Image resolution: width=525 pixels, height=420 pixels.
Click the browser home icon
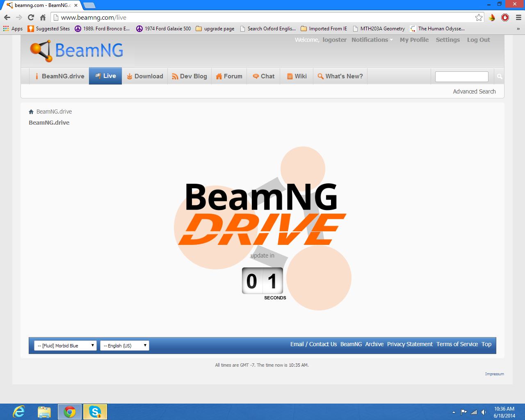(43, 17)
